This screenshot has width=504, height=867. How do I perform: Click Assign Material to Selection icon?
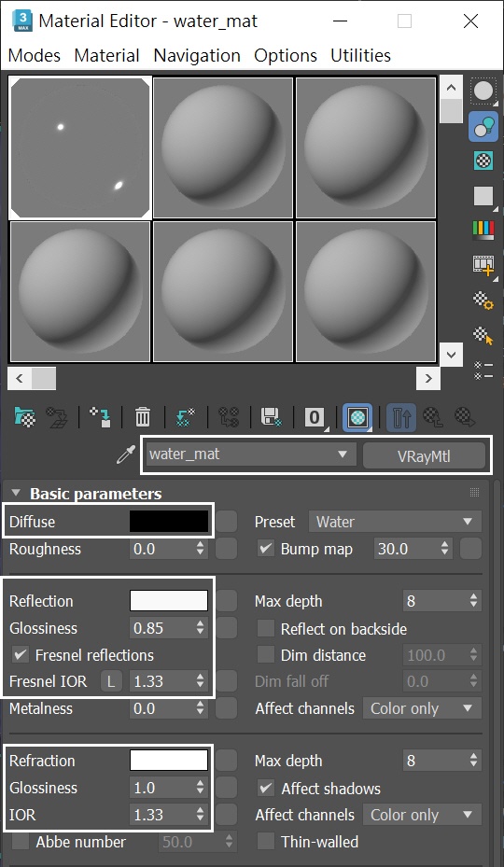[x=100, y=417]
